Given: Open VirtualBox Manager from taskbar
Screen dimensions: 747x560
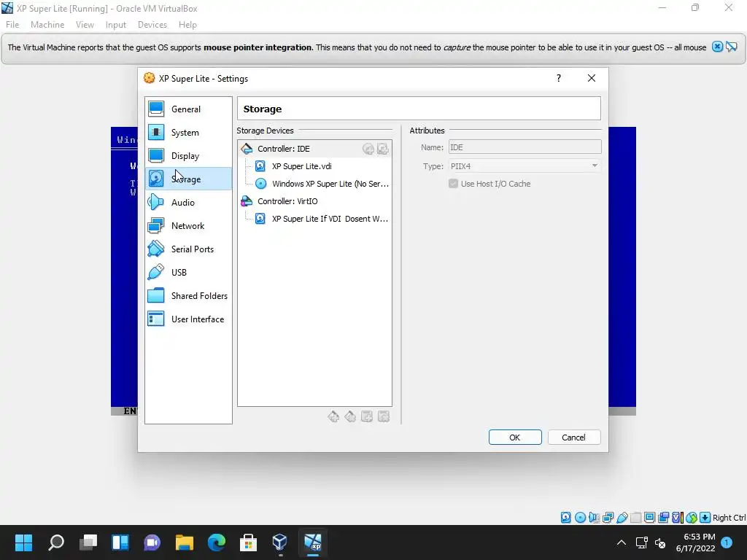Looking at the screenshot, I should coord(280,542).
